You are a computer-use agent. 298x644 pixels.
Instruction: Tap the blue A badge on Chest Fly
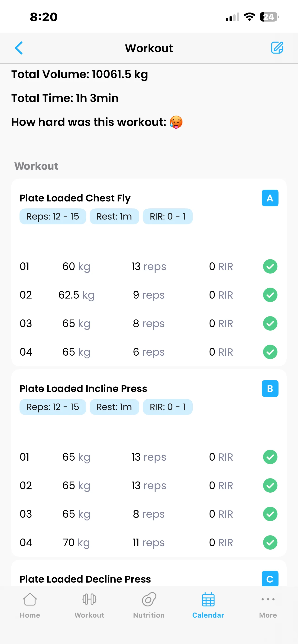click(x=270, y=198)
